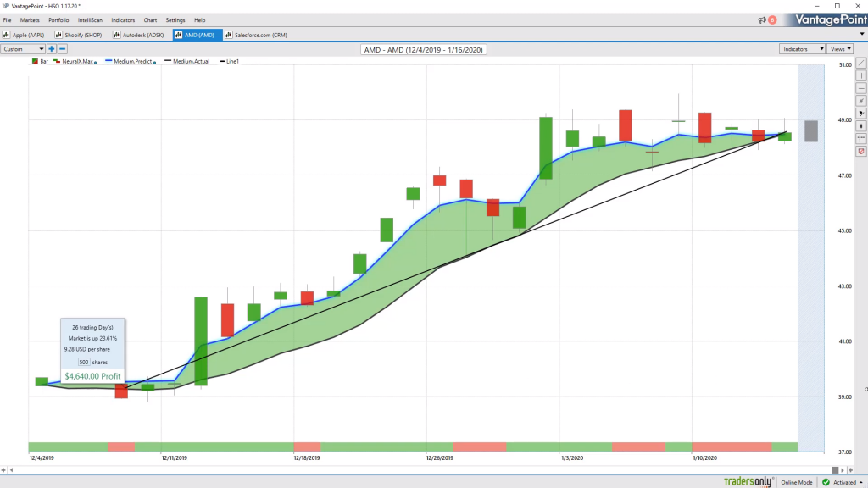
Task: Open the File menu
Action: pos(7,20)
